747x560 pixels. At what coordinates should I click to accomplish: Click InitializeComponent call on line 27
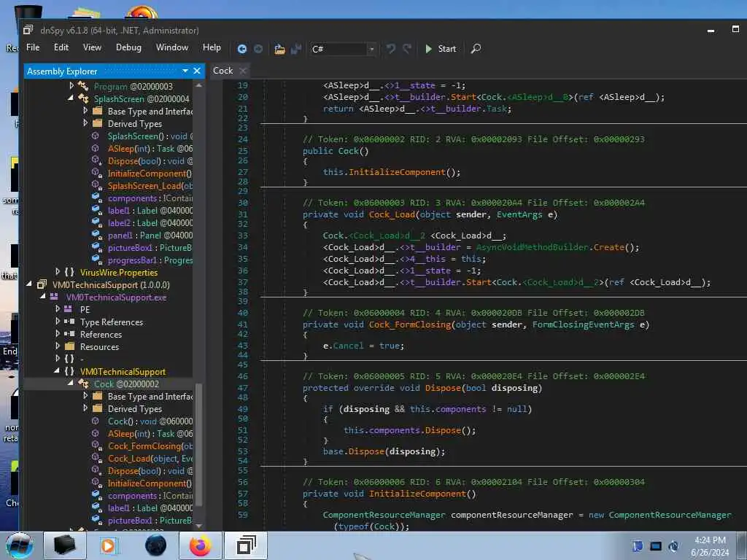397,172
